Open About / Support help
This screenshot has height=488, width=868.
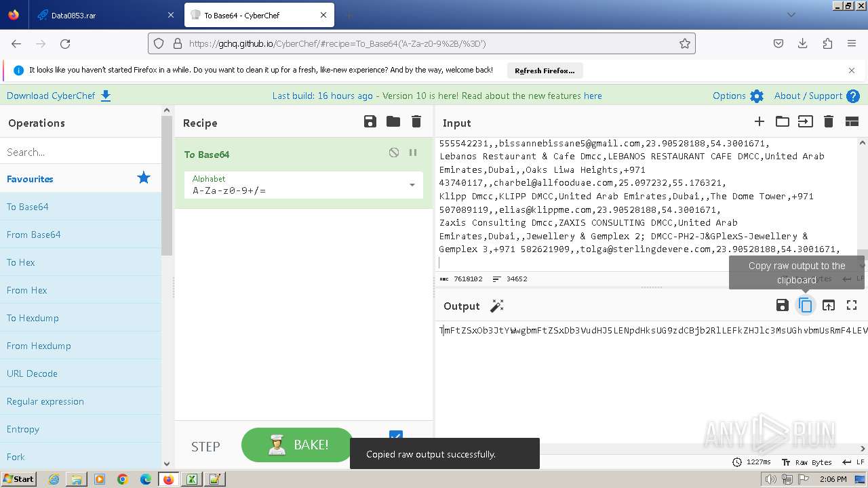tap(816, 96)
